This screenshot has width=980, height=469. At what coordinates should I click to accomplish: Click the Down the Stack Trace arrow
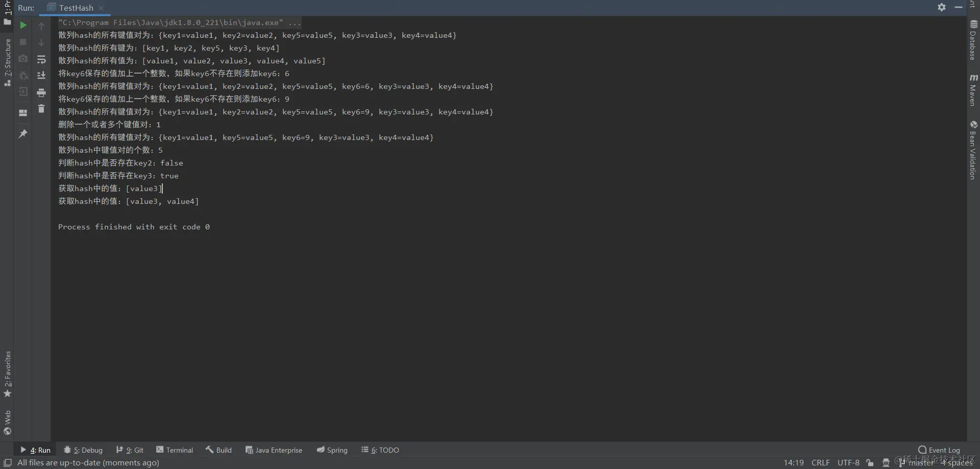click(x=41, y=42)
